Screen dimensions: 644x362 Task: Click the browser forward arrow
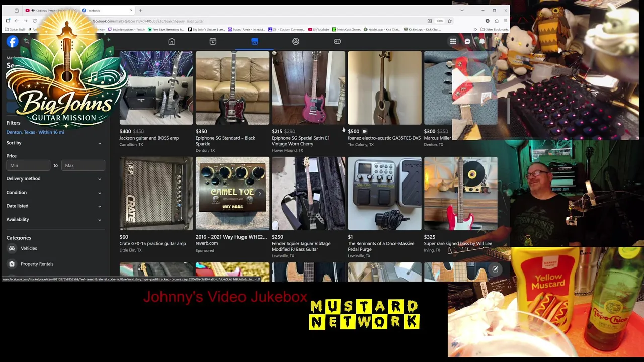(26, 21)
